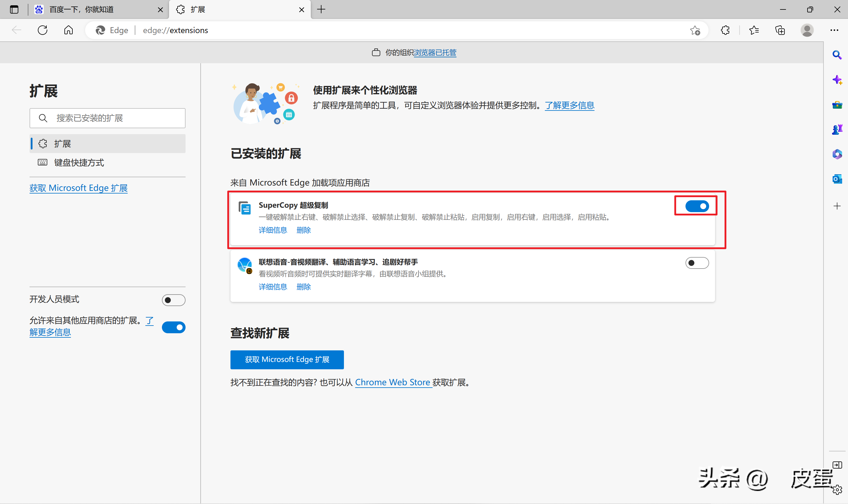Click the 搜索已安装的扩展 search field
848x504 pixels.
pyautogui.click(x=107, y=118)
